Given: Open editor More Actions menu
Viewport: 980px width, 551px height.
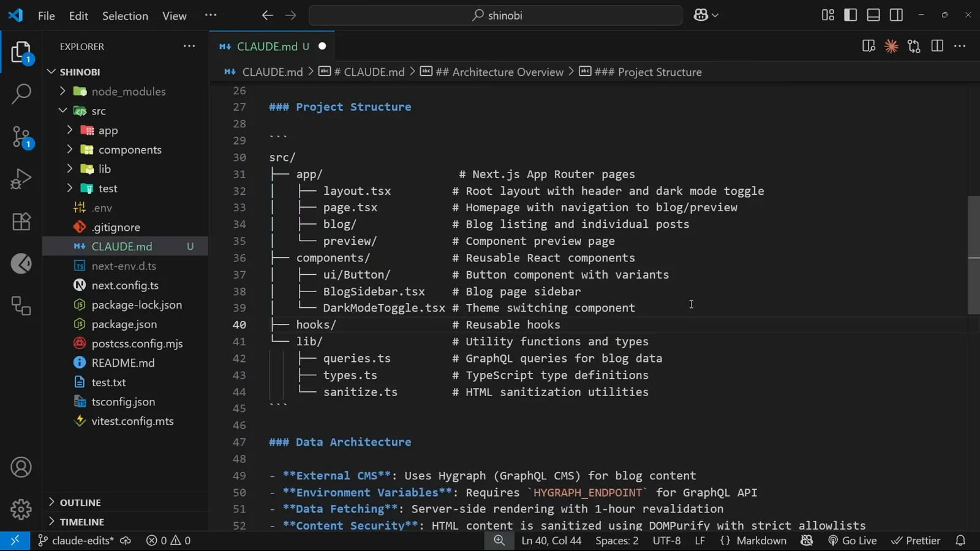Looking at the screenshot, I should pyautogui.click(x=960, y=47).
